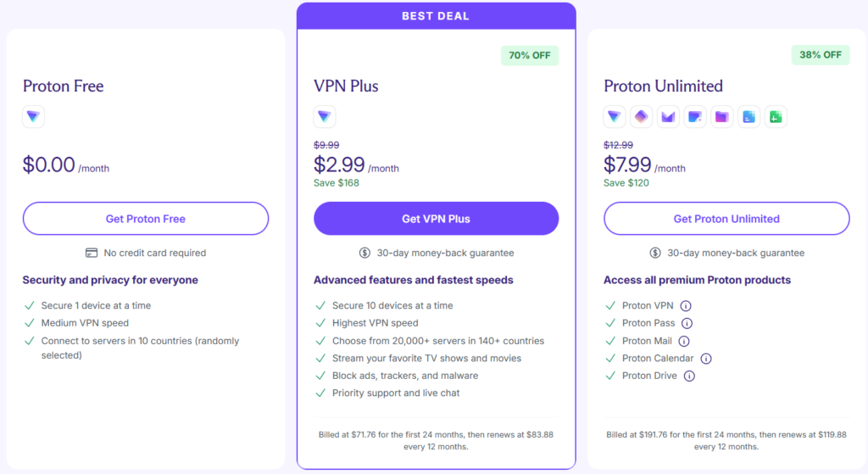Show info icon beside Proton Mail
Viewport: 868px width, 474px height.
[684, 341]
